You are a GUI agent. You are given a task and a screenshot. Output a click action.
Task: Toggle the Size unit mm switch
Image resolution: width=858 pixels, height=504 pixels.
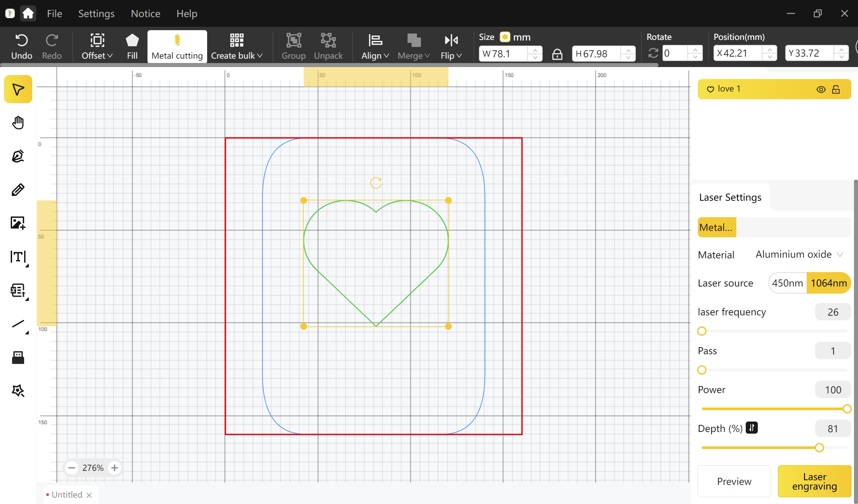[505, 37]
